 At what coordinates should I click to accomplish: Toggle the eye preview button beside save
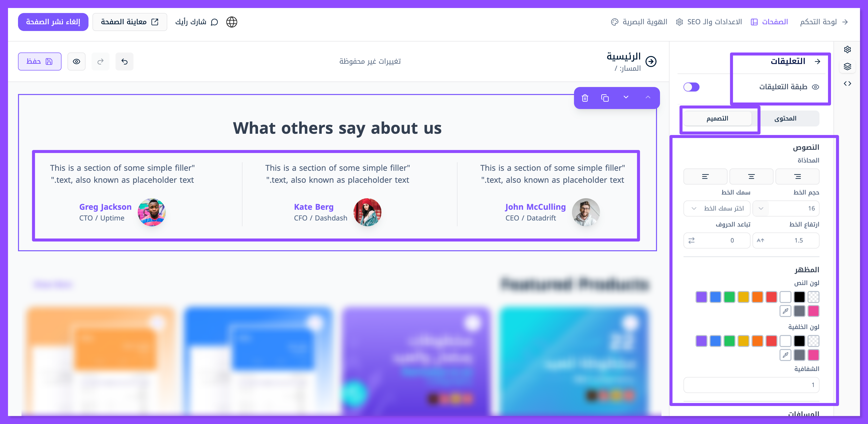(76, 61)
